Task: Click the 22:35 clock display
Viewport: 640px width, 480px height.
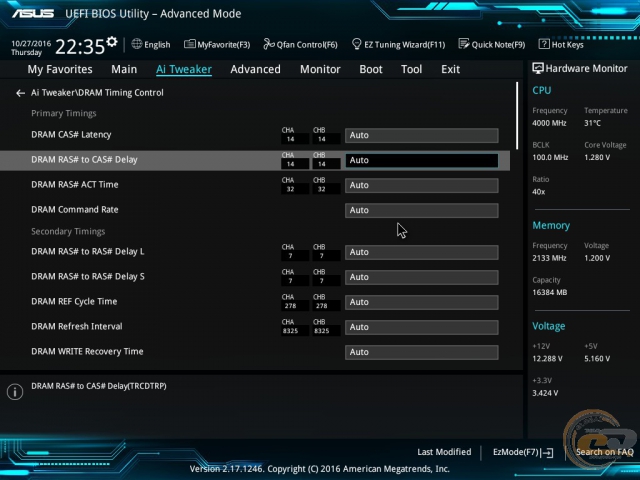Action: pos(80,47)
